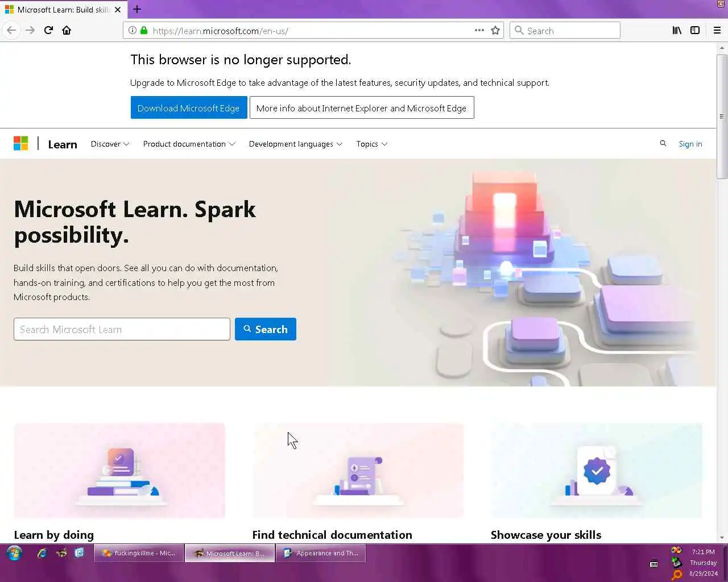Image resolution: width=728 pixels, height=582 pixels.
Task: Click the green padlock security icon
Action: 144,30
